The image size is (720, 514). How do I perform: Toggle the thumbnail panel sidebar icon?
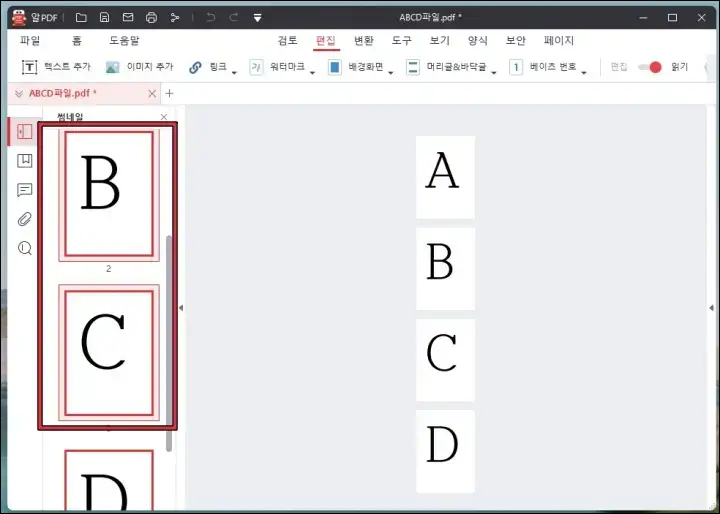pos(24,131)
